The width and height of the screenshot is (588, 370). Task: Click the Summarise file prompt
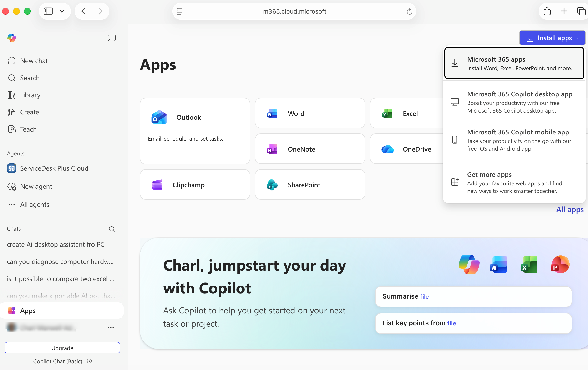[x=473, y=296]
